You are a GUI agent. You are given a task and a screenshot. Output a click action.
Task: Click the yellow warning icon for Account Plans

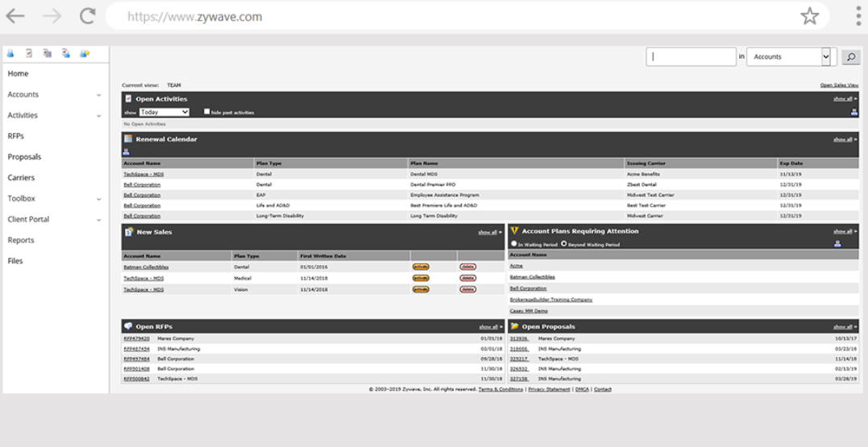[514, 230]
